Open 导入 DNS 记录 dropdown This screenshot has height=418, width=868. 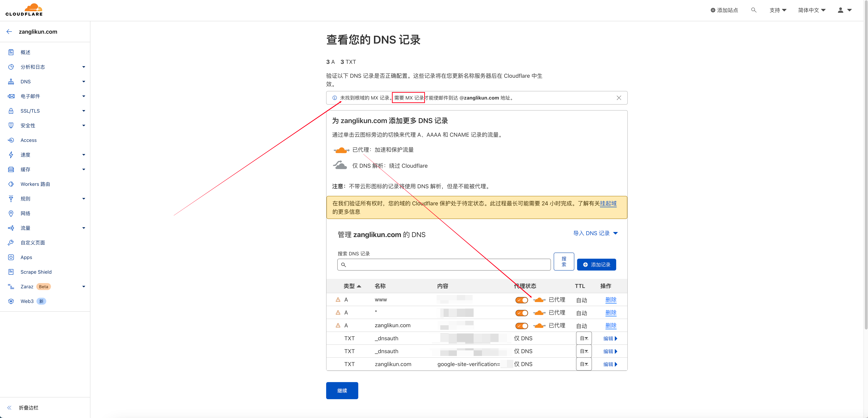point(595,233)
